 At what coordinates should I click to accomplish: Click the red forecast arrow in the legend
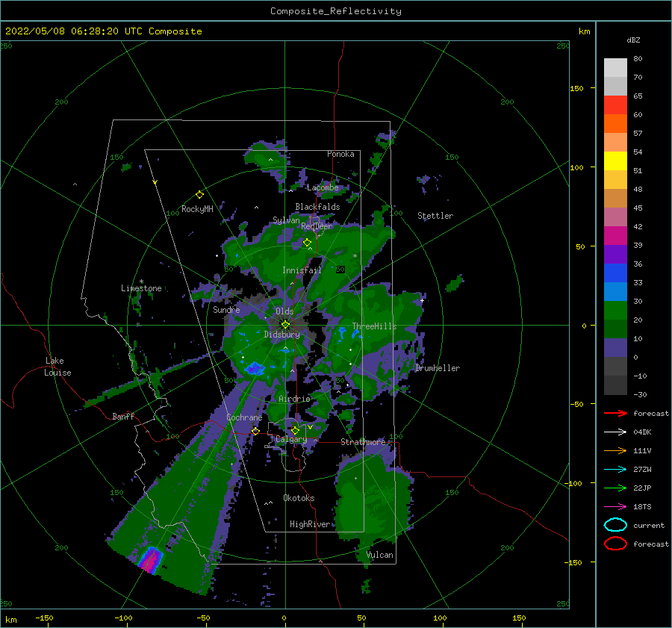pos(615,413)
